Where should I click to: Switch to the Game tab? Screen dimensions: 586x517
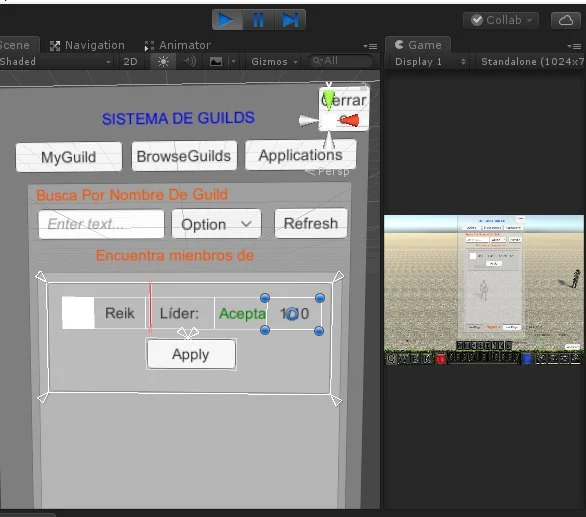point(419,45)
